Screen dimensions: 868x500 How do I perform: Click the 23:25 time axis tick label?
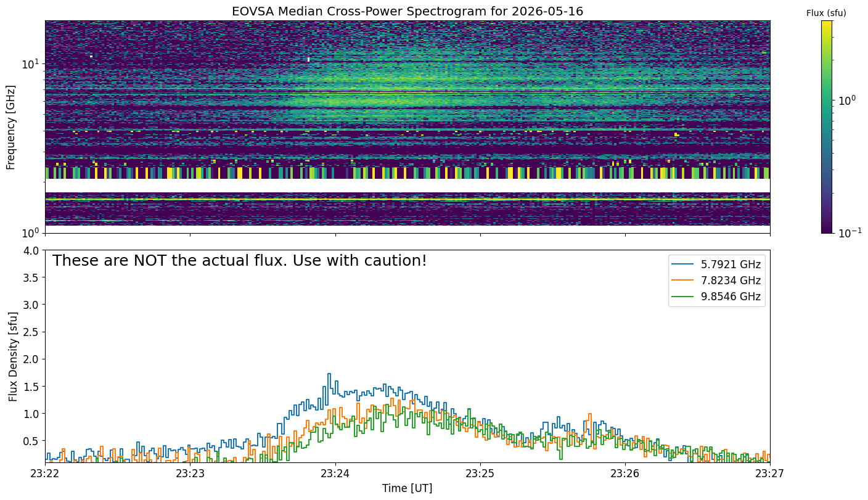coord(480,473)
